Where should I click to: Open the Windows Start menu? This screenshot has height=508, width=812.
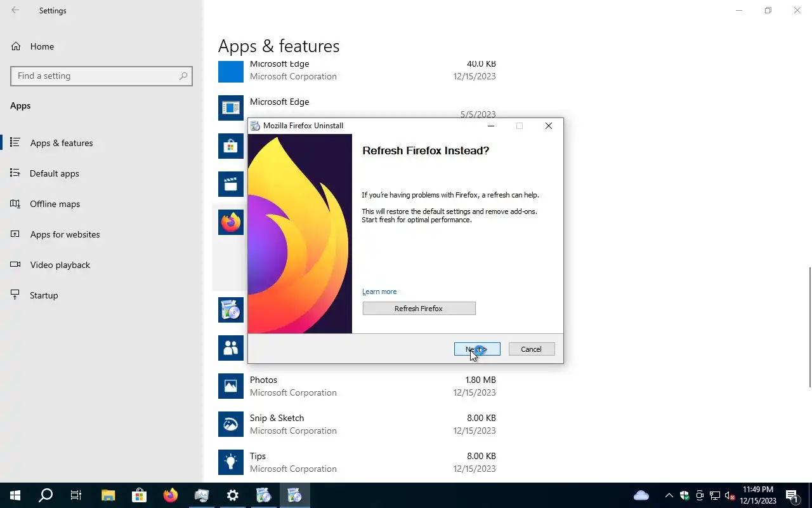pyautogui.click(x=15, y=495)
